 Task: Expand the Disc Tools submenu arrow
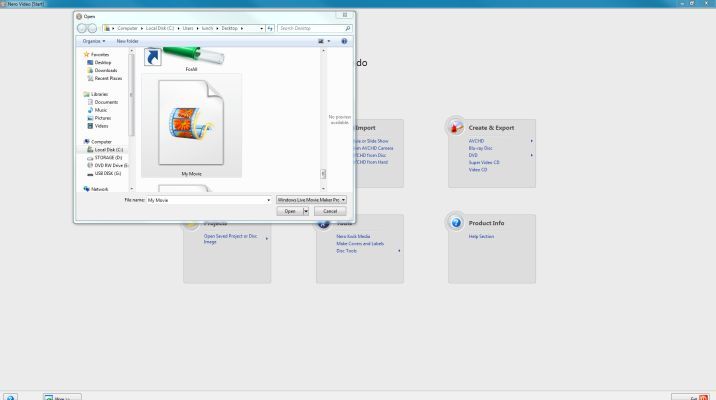pos(399,251)
